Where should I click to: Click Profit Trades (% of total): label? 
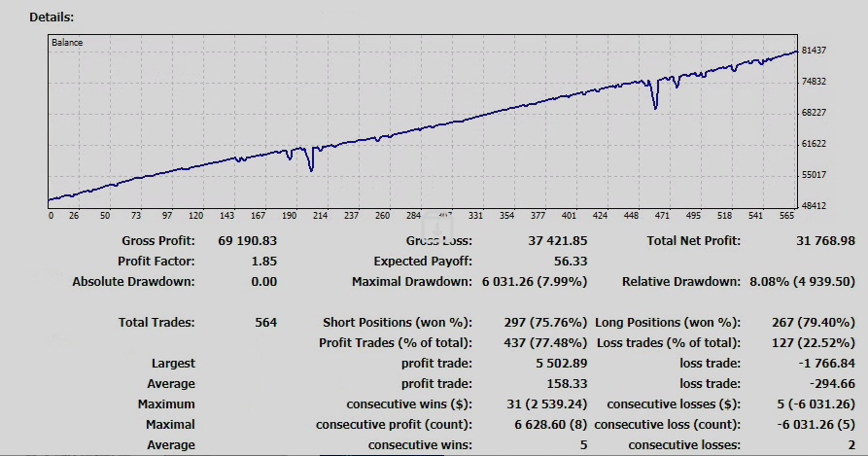pyautogui.click(x=396, y=343)
